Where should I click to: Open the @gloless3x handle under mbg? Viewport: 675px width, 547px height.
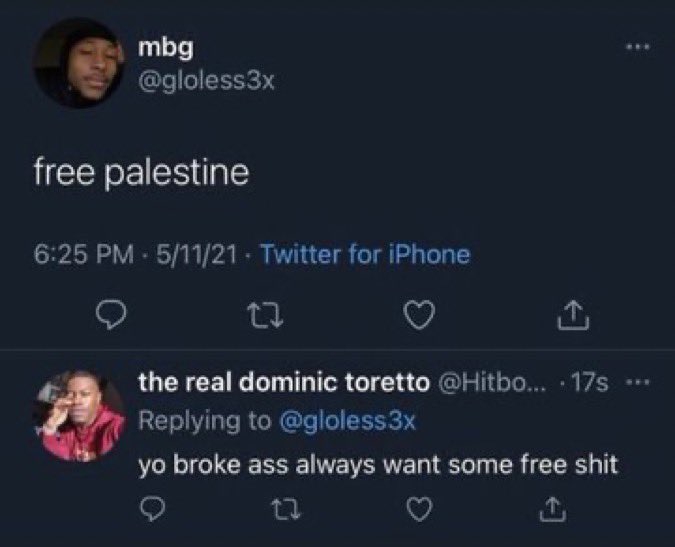[x=206, y=80]
